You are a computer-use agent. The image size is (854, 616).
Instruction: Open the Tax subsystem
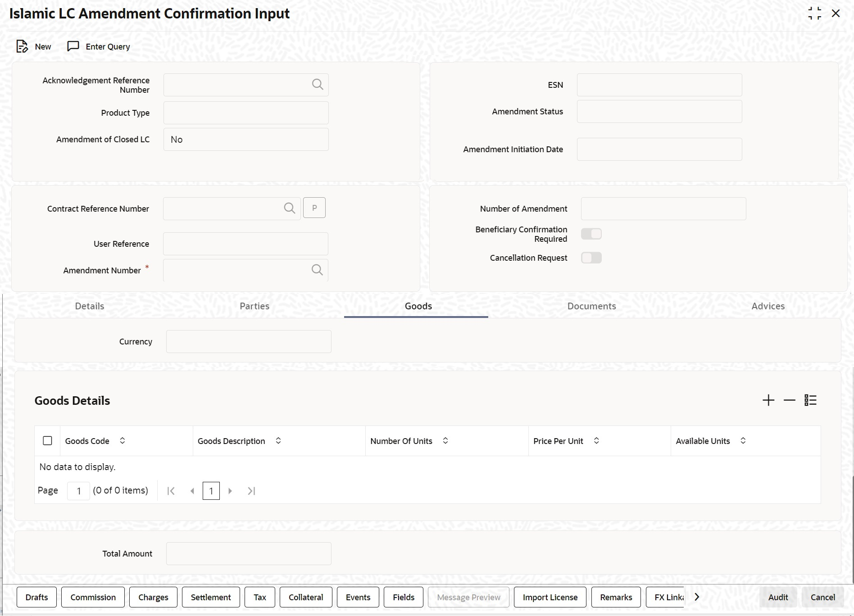260,597
